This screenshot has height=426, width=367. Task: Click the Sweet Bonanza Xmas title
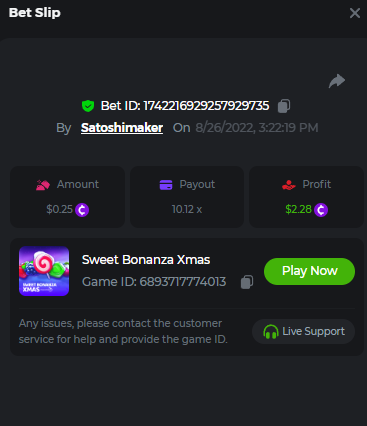point(146,260)
